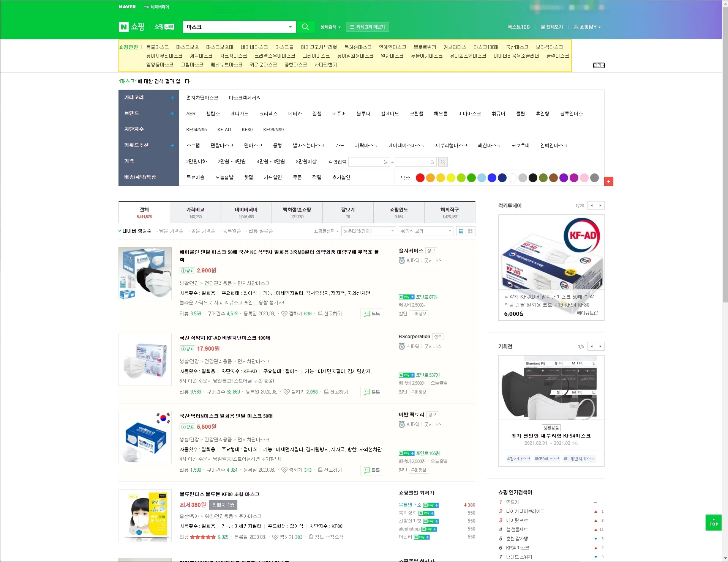The height and width of the screenshot is (562, 728).
Task: Open 몰 전체보기 link
Action: [551, 27]
